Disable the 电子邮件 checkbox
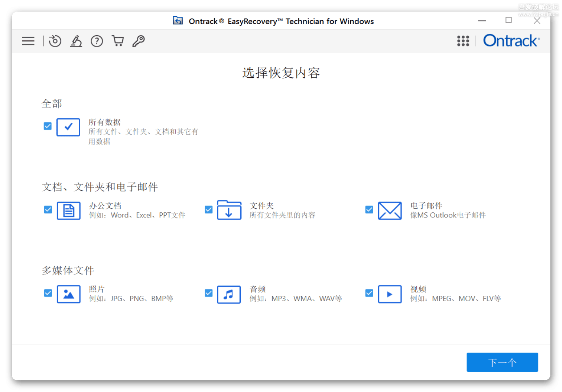The height and width of the screenshot is (392, 562). [369, 210]
